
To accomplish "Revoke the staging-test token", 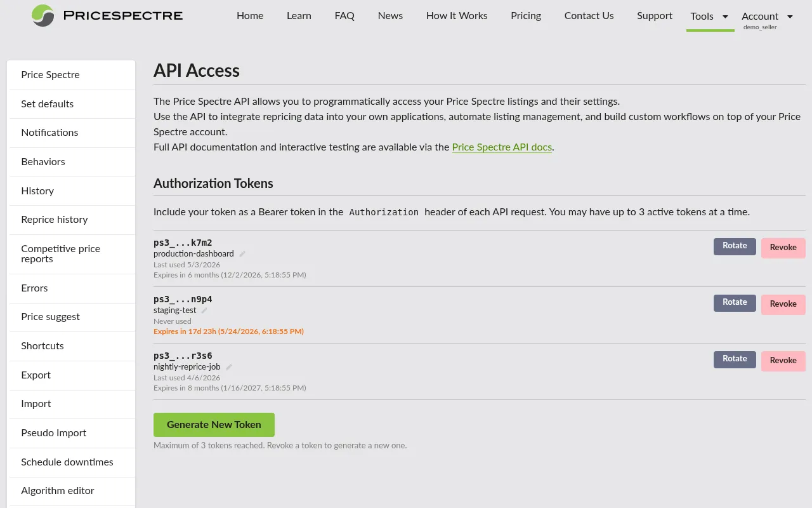I will (783, 304).
